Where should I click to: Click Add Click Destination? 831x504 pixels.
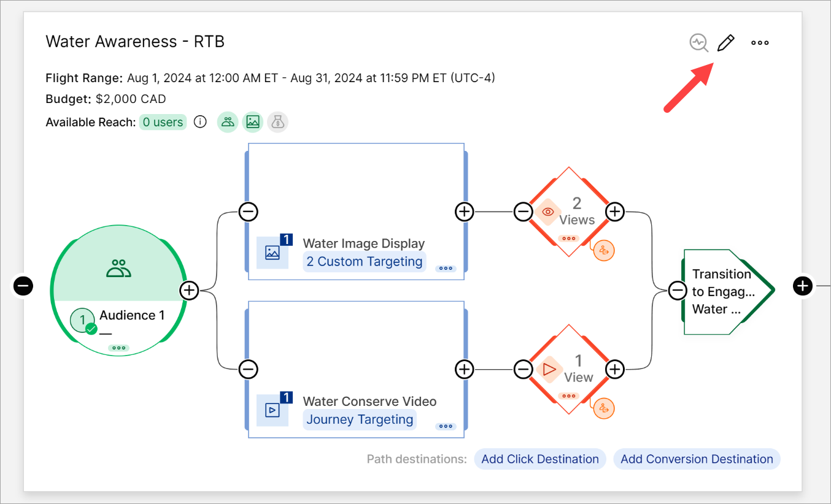[540, 459]
